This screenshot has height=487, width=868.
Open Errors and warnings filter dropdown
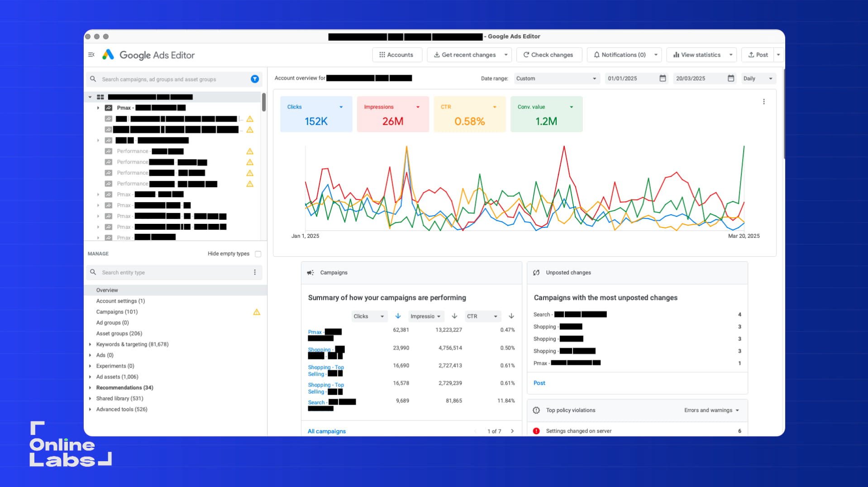(x=712, y=410)
